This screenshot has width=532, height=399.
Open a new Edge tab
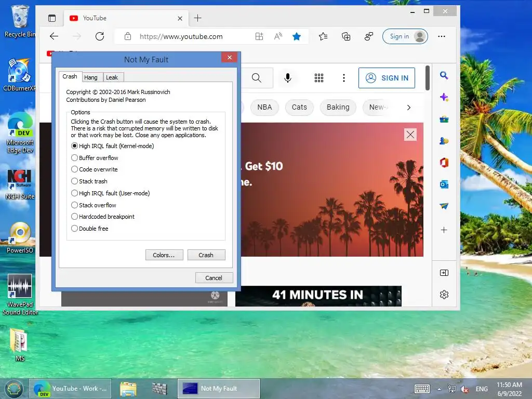pos(197,18)
